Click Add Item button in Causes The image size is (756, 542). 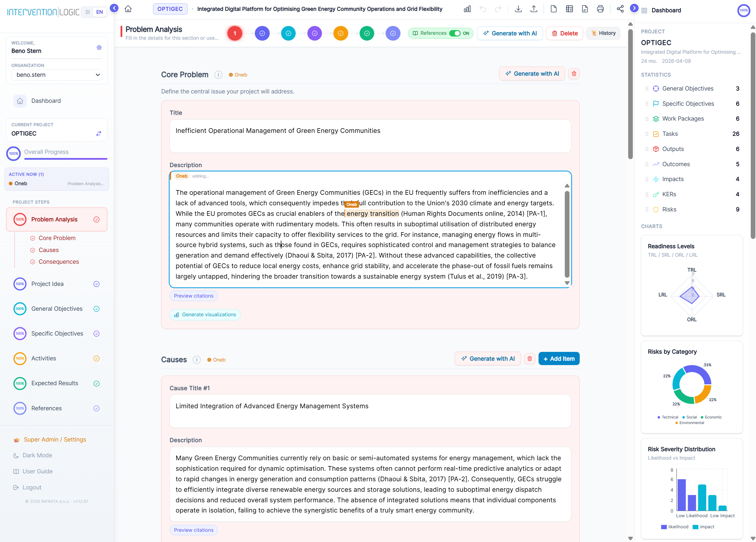559,359
